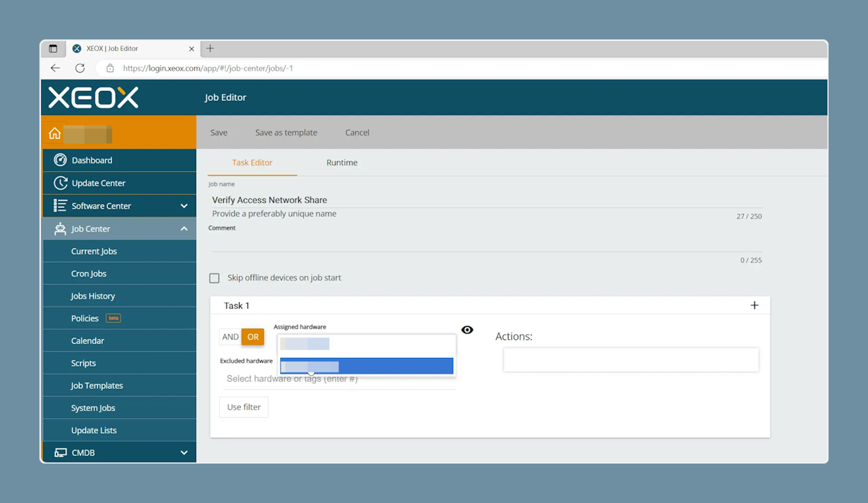Click the Software Center list icon
868x503 pixels.
60,206
